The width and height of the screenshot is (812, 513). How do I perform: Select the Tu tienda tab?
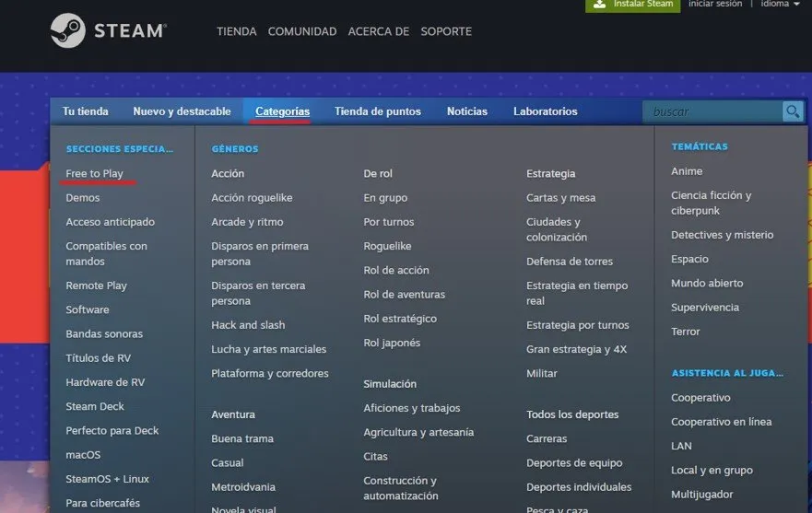86,111
